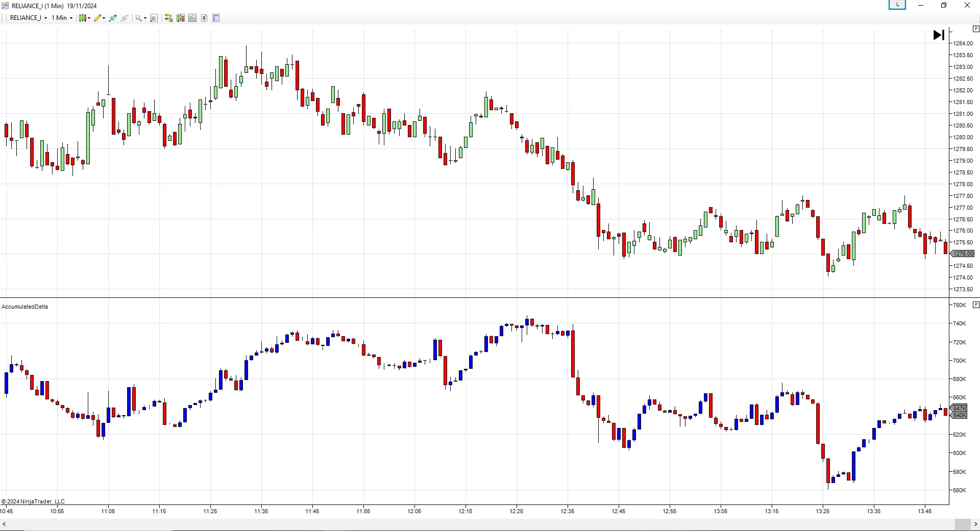Viewport: 980px width, 531px height.
Task: Open the Data Series candles icon
Action: point(181,18)
